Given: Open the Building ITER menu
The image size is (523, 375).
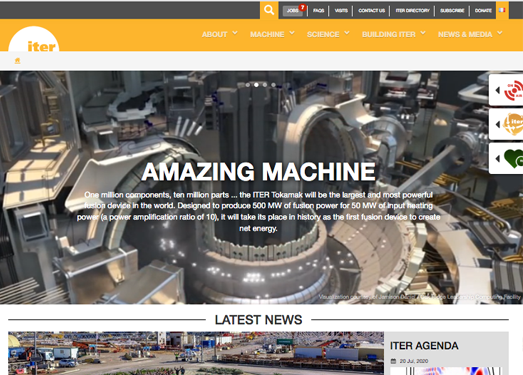Looking at the screenshot, I should pos(394,34).
